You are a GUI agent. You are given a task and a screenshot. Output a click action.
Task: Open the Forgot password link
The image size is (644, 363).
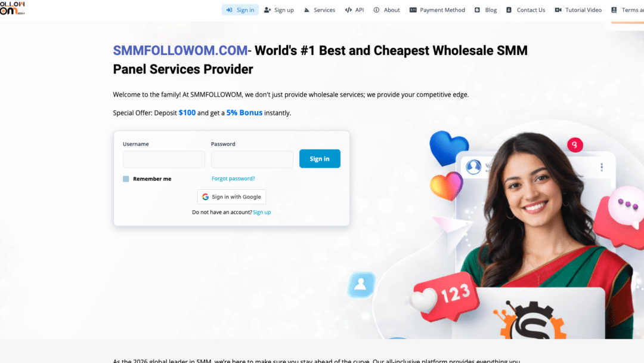click(233, 179)
